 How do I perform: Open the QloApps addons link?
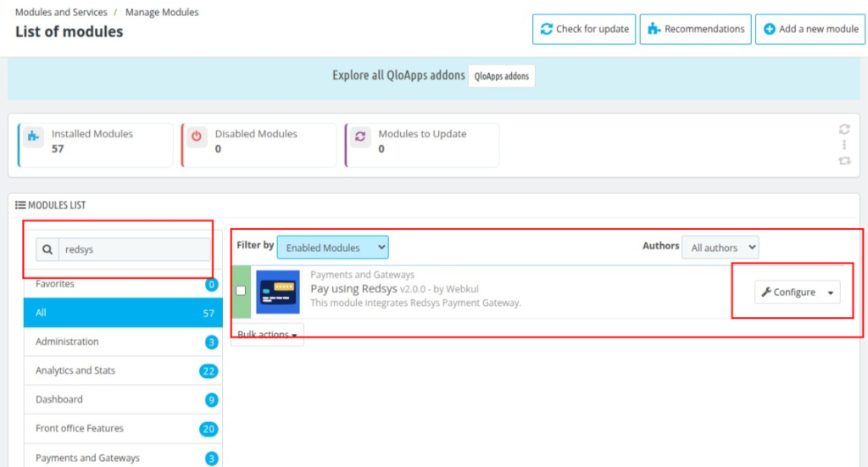502,76
